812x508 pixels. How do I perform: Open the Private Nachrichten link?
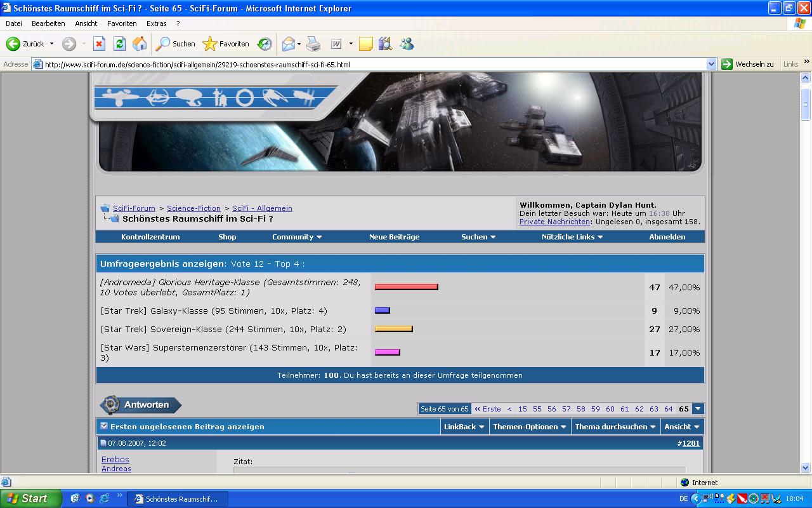coord(554,222)
